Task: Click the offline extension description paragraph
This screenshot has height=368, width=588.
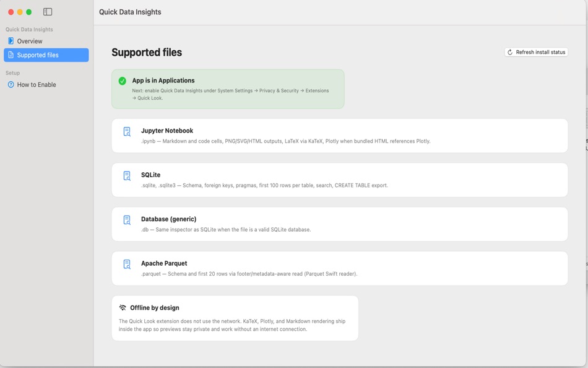Action: tap(232, 325)
